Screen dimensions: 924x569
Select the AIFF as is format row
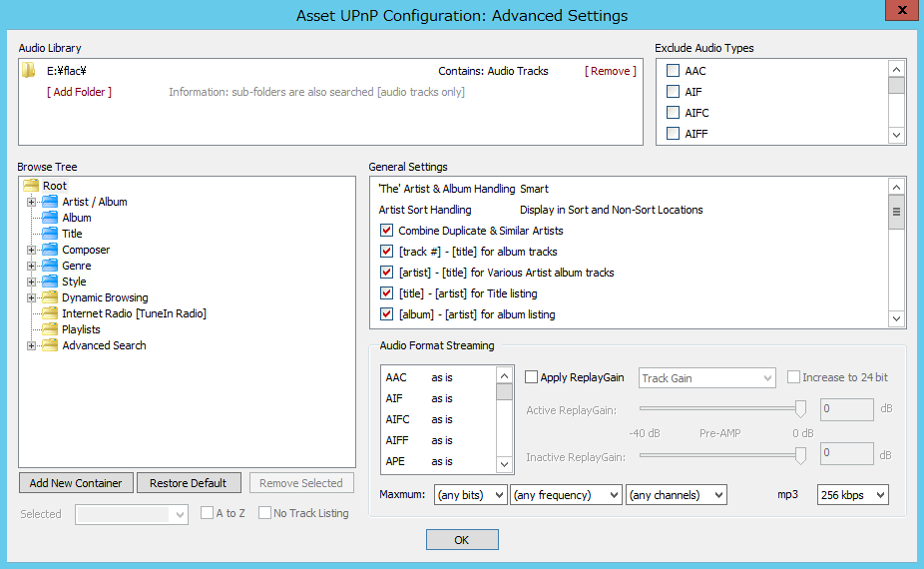(x=439, y=440)
